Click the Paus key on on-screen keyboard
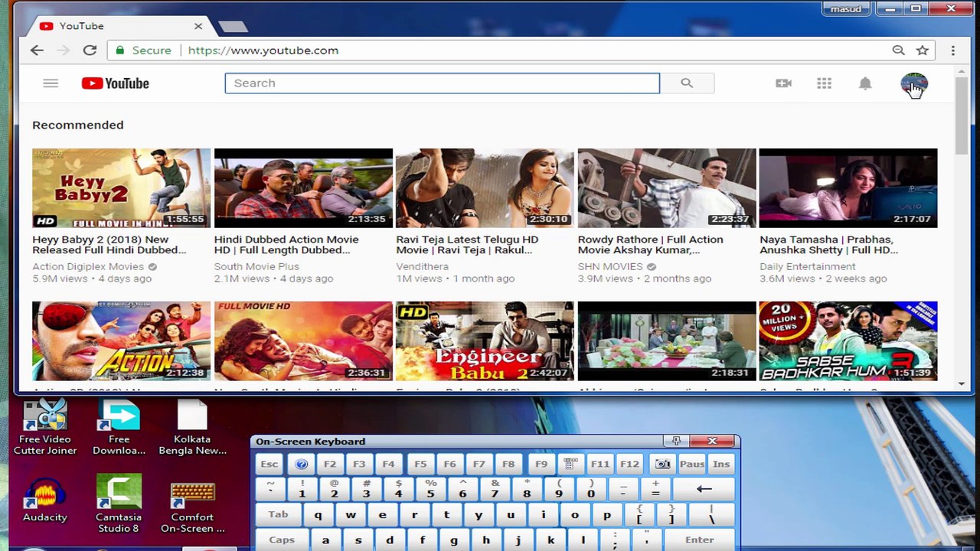Screen dimensions: 980x551 pos(691,465)
